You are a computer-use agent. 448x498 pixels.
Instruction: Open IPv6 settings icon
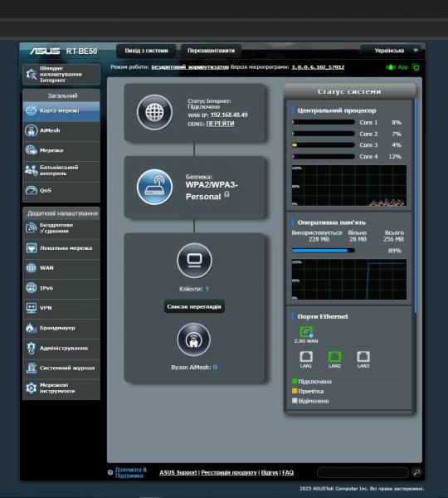[x=32, y=288]
